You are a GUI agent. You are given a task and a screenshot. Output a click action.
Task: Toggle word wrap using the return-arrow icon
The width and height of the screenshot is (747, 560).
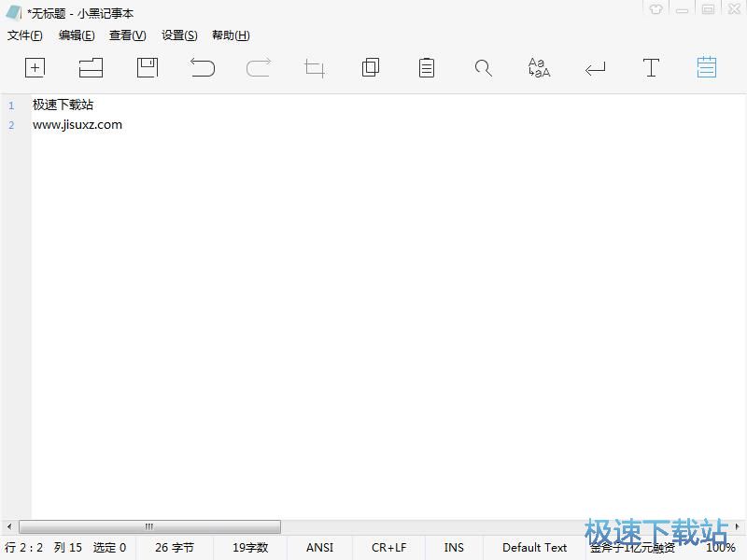[595, 68]
